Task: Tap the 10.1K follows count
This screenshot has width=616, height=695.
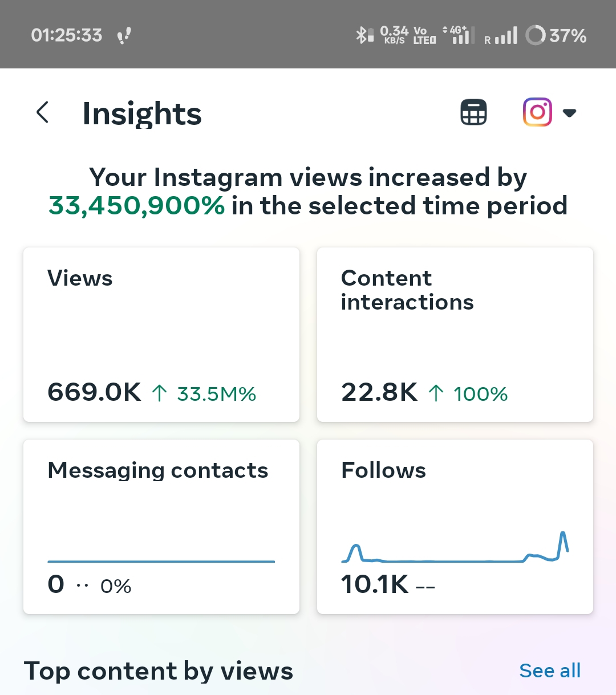Action: (374, 584)
